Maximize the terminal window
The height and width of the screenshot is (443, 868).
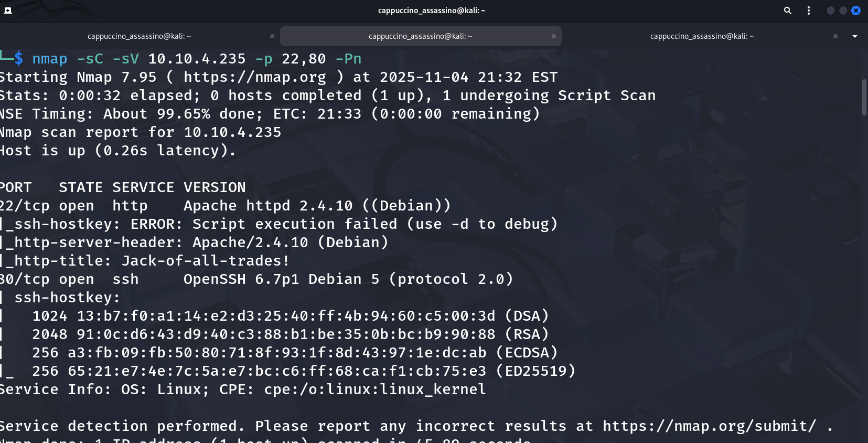pyautogui.click(x=843, y=10)
